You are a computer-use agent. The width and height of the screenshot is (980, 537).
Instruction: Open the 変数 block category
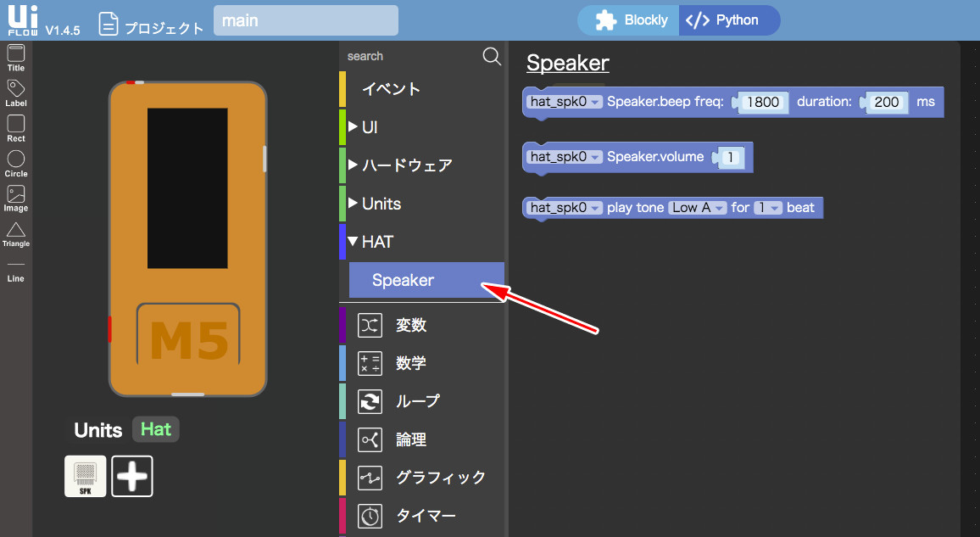[x=410, y=325]
